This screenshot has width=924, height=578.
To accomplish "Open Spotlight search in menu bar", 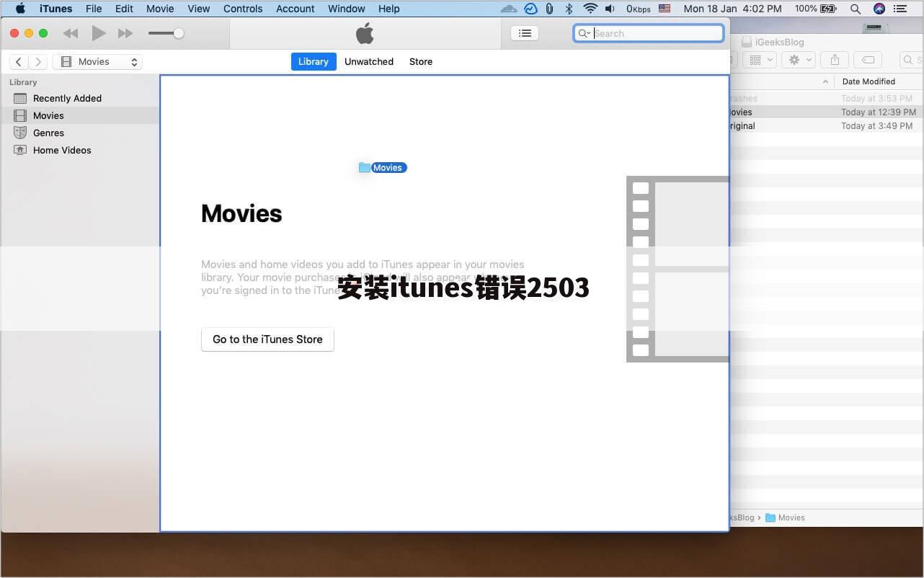I will coord(856,9).
